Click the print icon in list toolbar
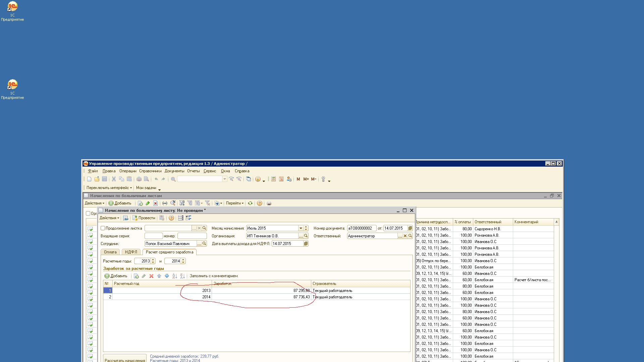 [269, 203]
